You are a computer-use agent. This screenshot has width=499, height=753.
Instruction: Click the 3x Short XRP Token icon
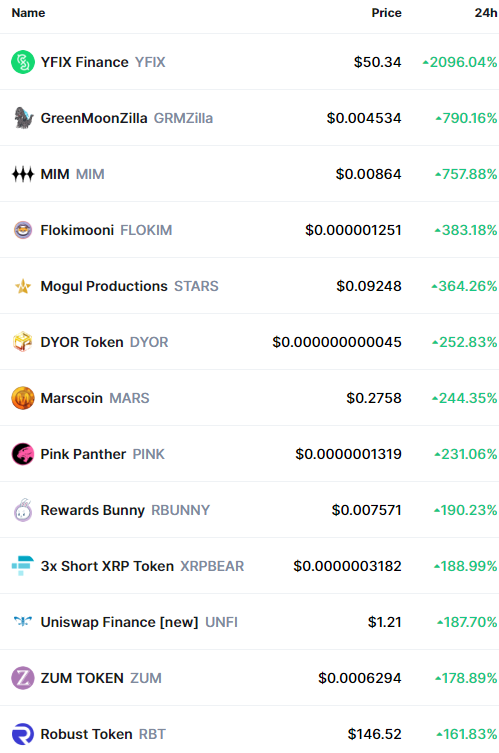[x=23, y=566]
